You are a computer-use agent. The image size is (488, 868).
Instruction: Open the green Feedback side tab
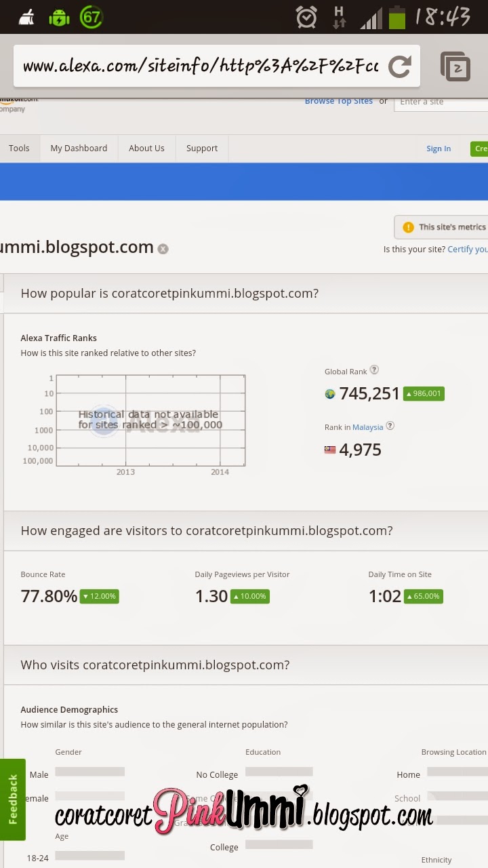(x=12, y=799)
